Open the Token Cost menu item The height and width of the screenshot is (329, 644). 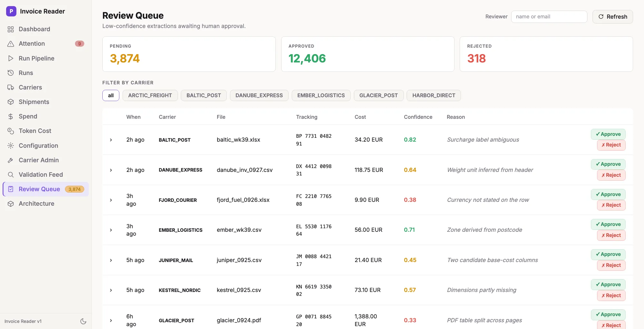pos(46,131)
